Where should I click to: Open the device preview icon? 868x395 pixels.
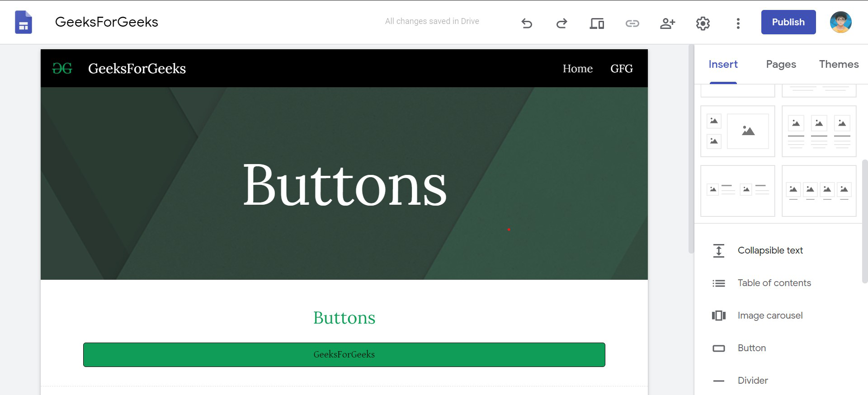597,23
